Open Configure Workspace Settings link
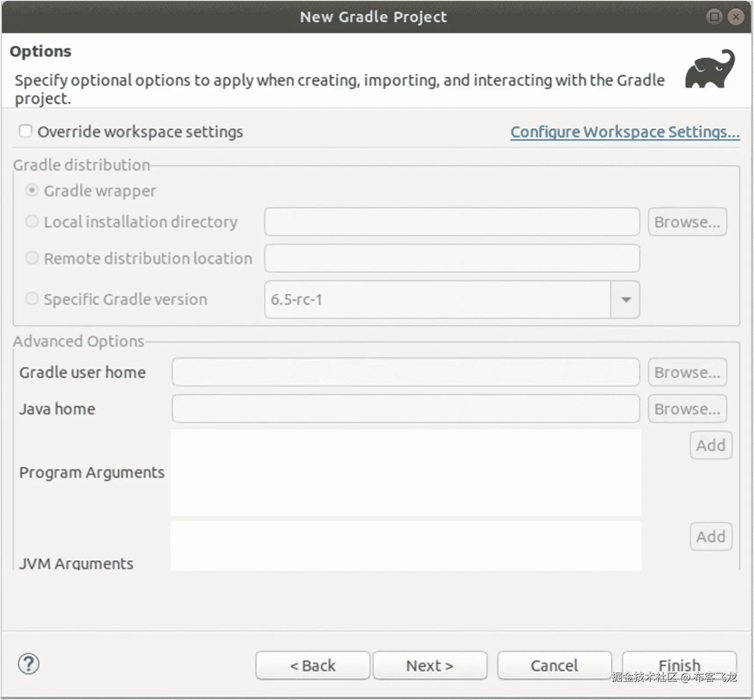The height and width of the screenshot is (700, 754). (625, 132)
